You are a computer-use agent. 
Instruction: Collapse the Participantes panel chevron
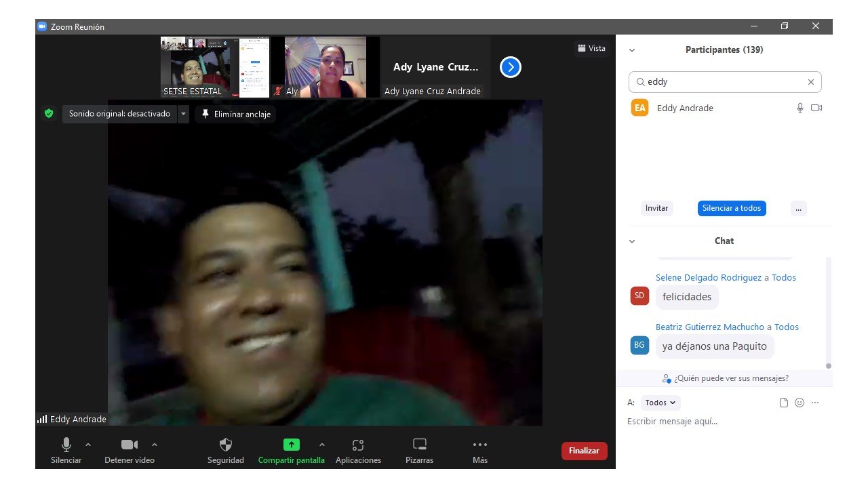pyautogui.click(x=632, y=50)
